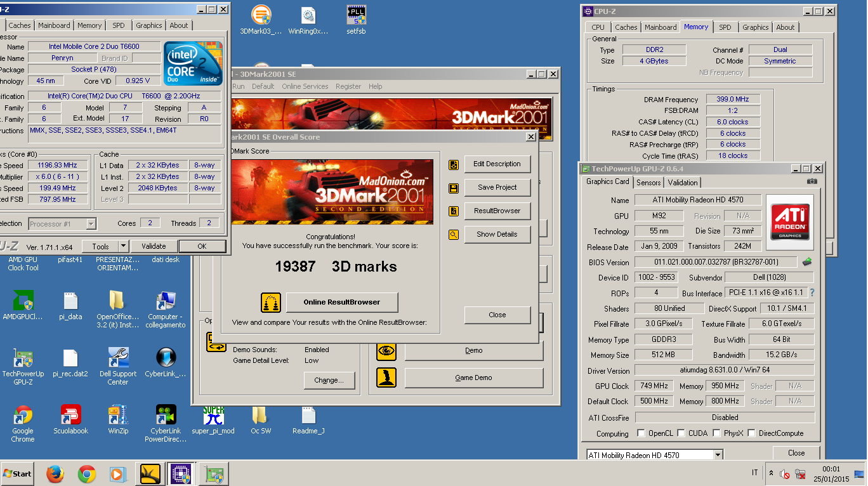Click the GPU-Z Close button

click(x=796, y=453)
